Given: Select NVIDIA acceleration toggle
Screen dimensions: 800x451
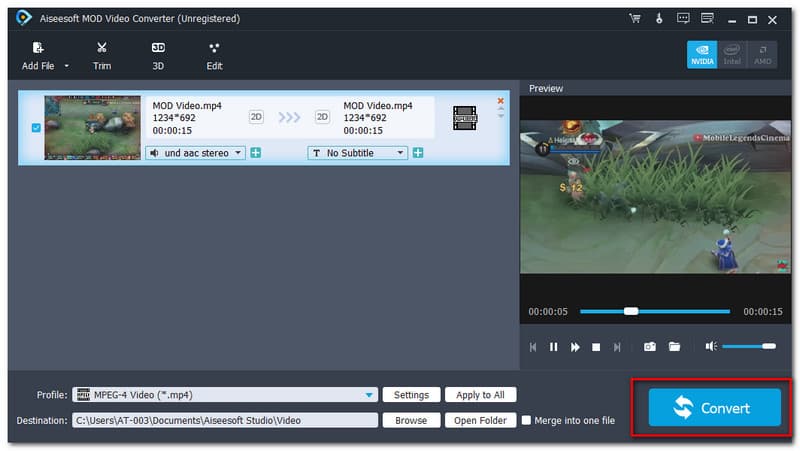Looking at the screenshot, I should pyautogui.click(x=701, y=55).
